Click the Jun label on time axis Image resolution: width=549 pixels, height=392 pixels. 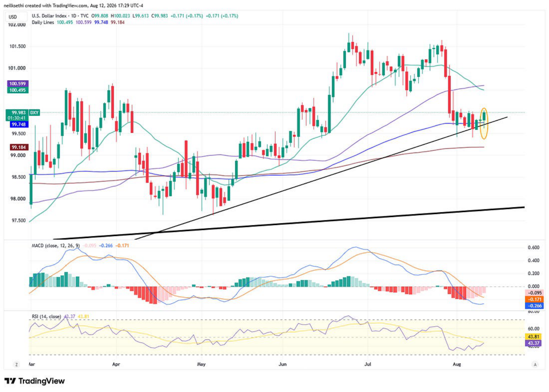282,364
